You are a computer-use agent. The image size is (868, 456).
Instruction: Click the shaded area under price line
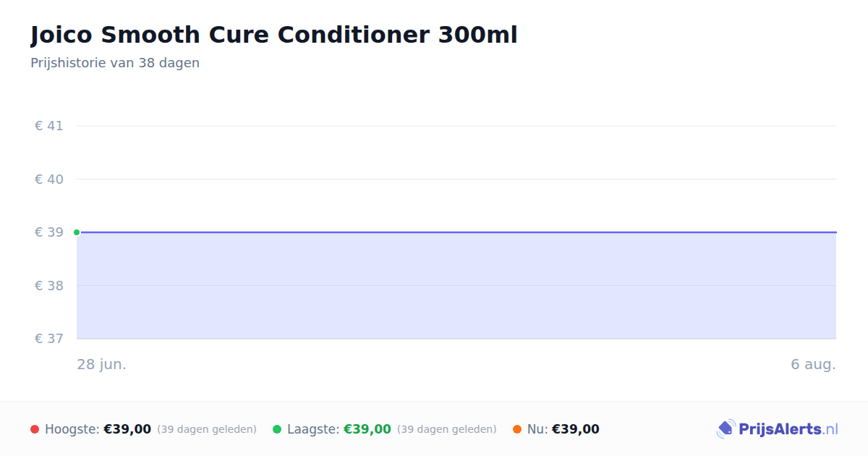point(456,286)
